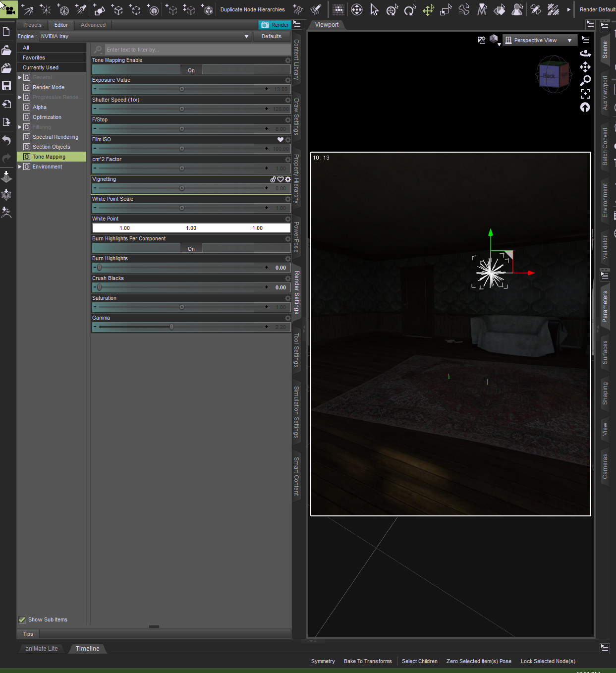Click the Create New Camera icon
The height and width of the screenshot is (673, 616).
[x=9, y=9]
